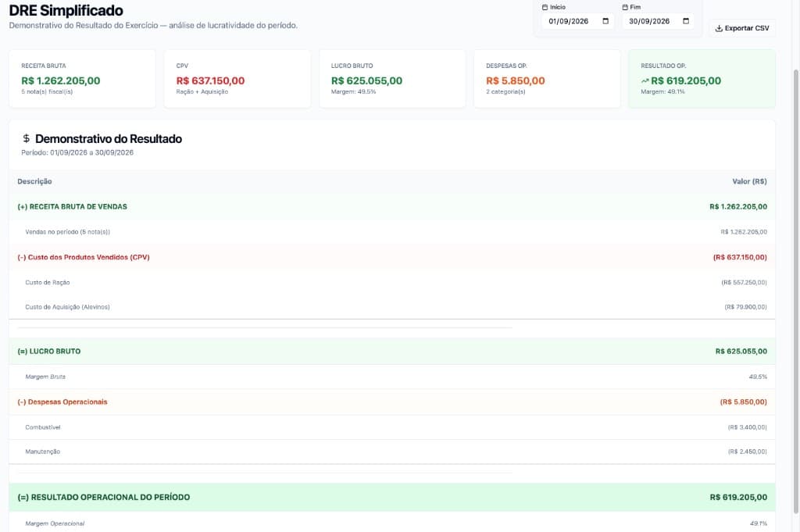Screen dimensions: 800x532
Task: Select the Vendas no período row label
Action: (x=68, y=231)
